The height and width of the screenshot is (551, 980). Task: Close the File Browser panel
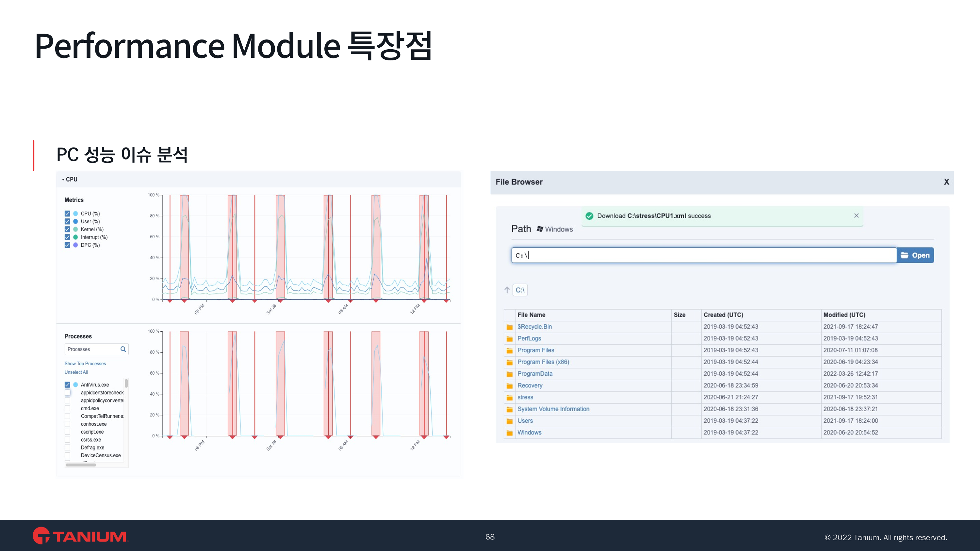coord(946,182)
